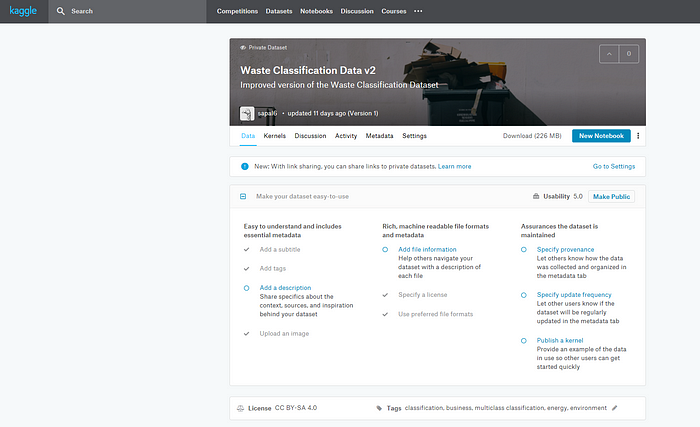
Task: Click the Add a description circle marker
Action: pos(246,288)
